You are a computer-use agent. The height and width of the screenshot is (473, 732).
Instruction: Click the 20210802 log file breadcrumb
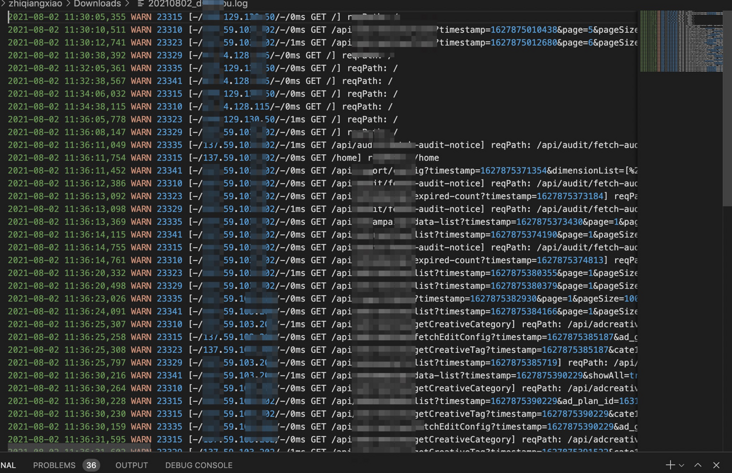[x=198, y=4]
